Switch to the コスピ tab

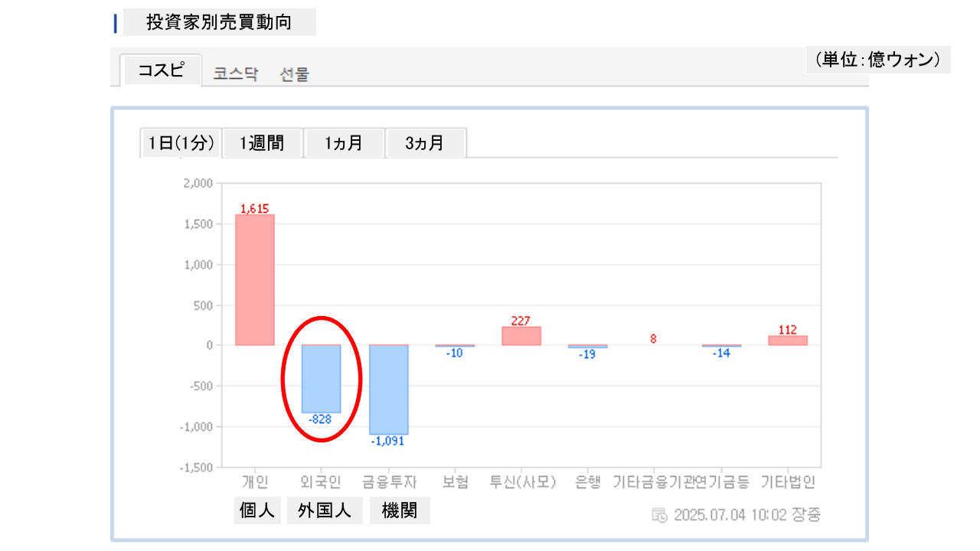pyautogui.click(x=161, y=70)
